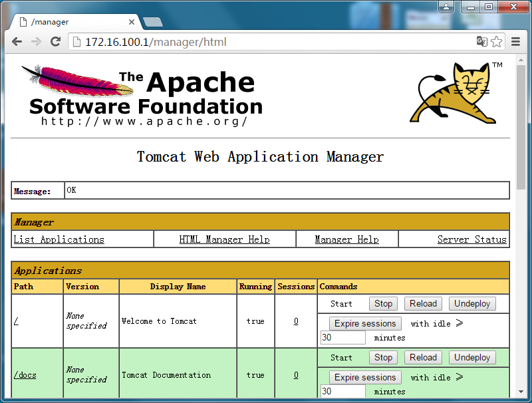Click the translate page icon in address bar
Viewport: 532px width, 403px height.
[481, 41]
